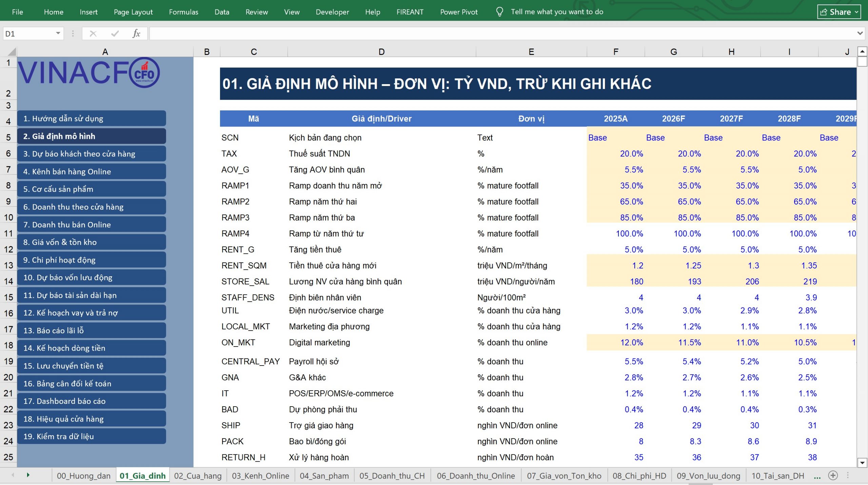Open the Insert ribbon tab
868x485 pixels.
point(88,12)
